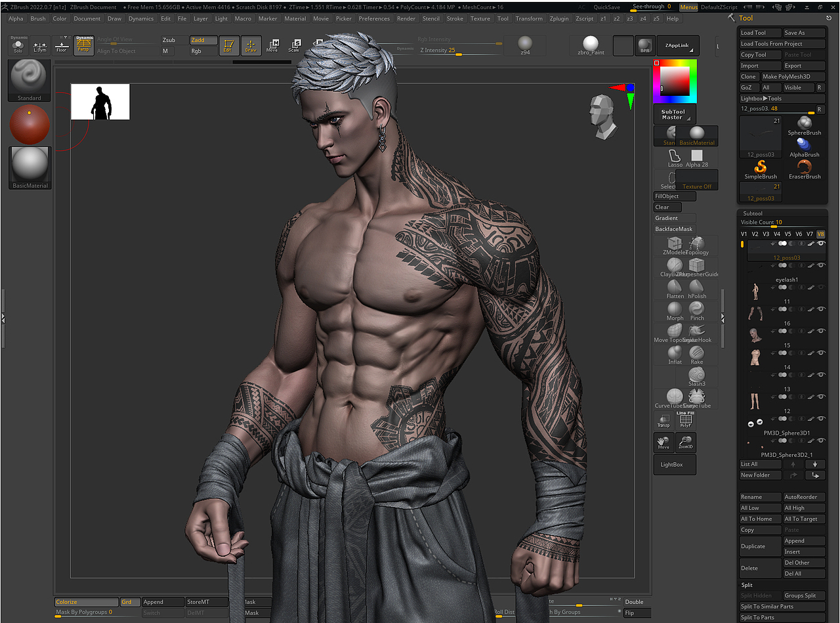840x623 pixels.
Task: Toggle eye visibility for eyelash1 subtool
Action: coord(821,265)
